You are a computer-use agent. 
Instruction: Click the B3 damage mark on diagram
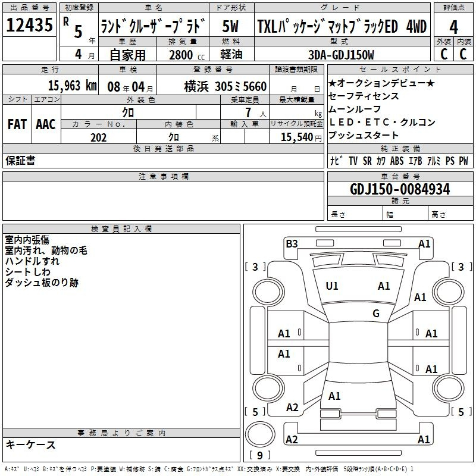pos(292,244)
